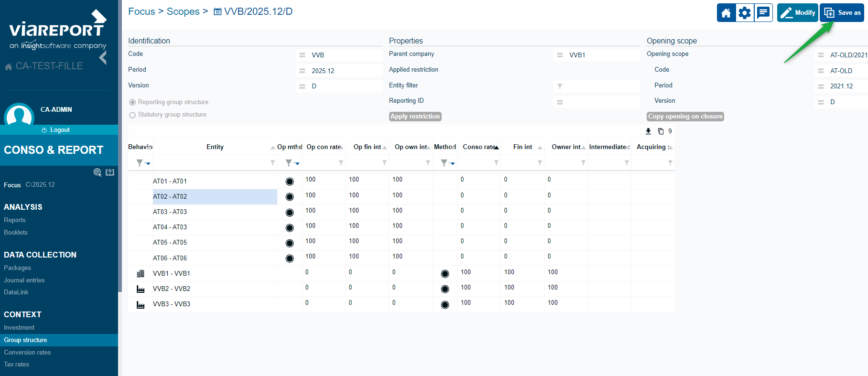868x376 pixels.
Task: Click the Entity column filter funnel
Action: tap(273, 163)
